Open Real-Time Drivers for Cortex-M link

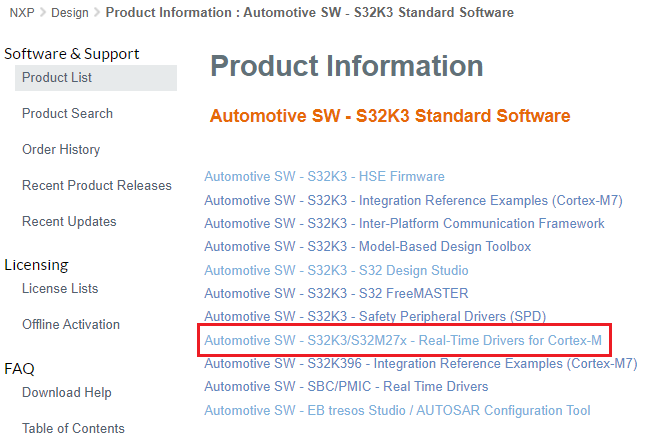point(403,341)
